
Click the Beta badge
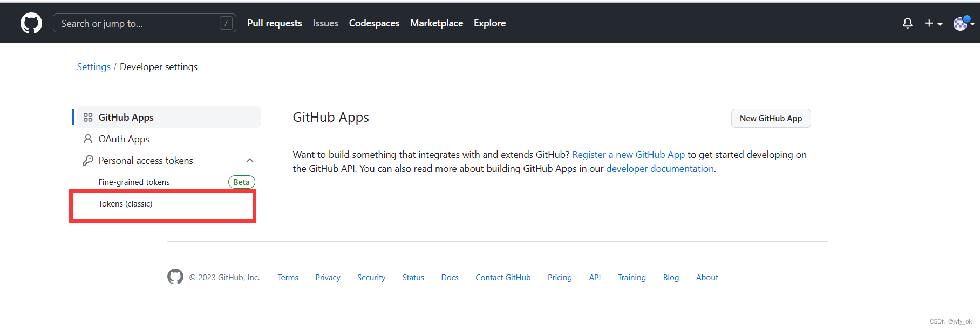click(241, 182)
